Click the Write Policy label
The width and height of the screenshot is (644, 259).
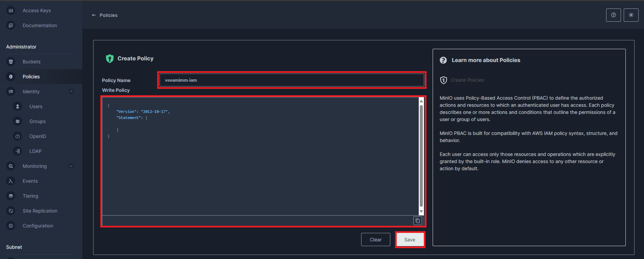(x=116, y=90)
